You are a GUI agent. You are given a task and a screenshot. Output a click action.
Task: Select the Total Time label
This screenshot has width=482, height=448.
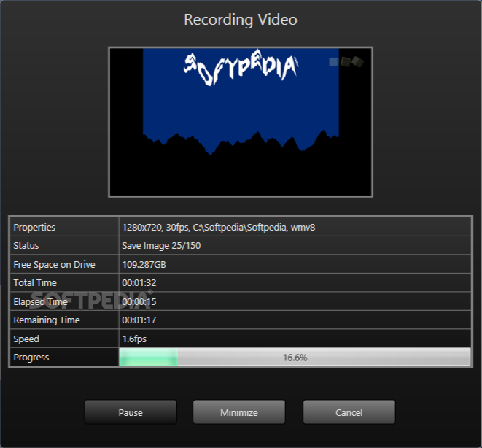pos(35,283)
